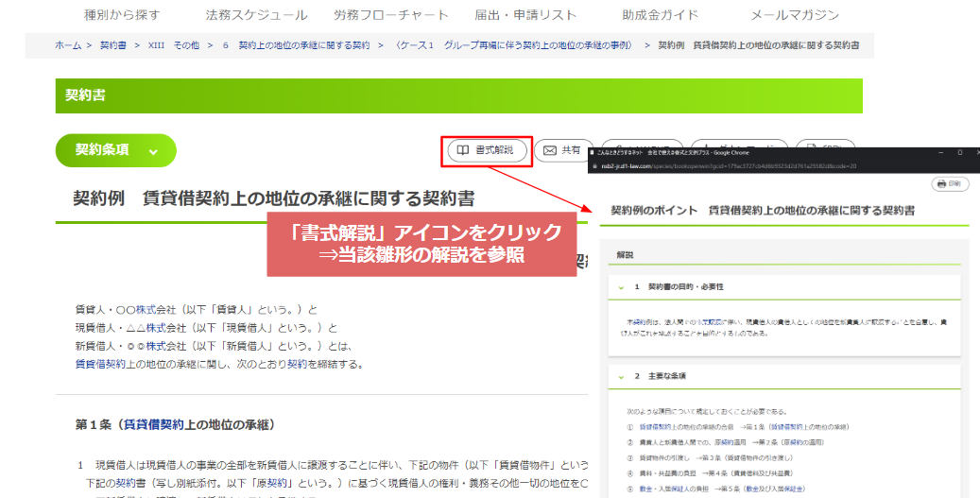Image resolution: width=980 pixels, height=498 pixels.
Task: Go to 労務フローチャート in top navigation
Action: point(390,15)
